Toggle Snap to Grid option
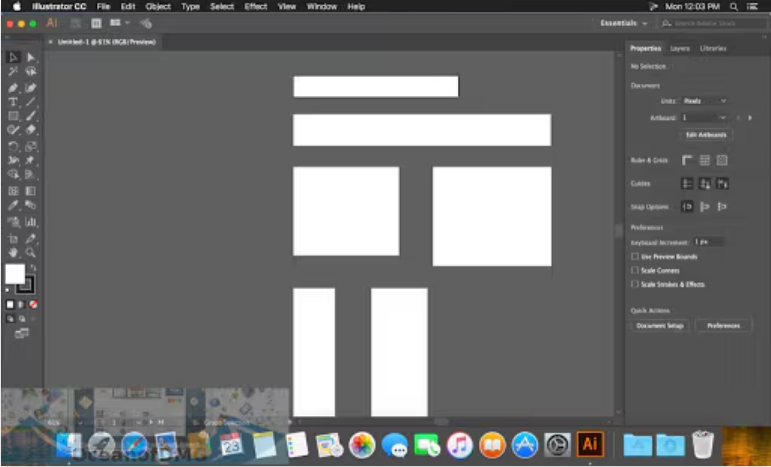771x467 pixels. click(x=722, y=207)
